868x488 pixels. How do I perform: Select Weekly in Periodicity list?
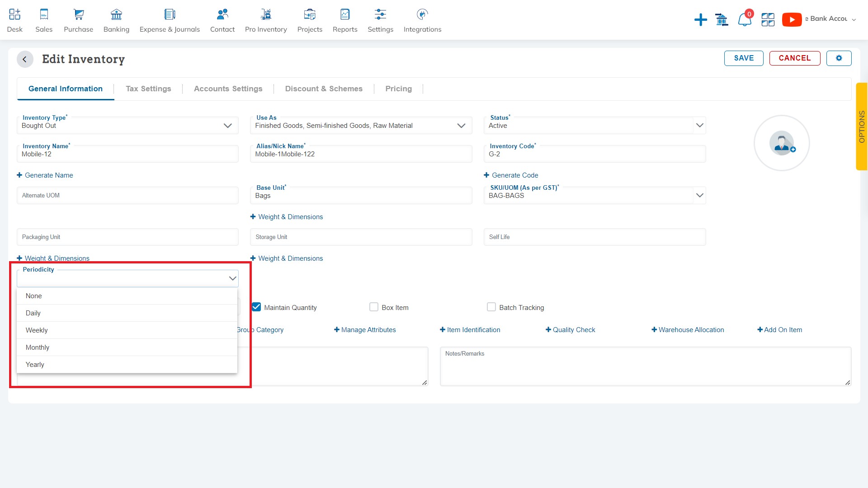127,330
